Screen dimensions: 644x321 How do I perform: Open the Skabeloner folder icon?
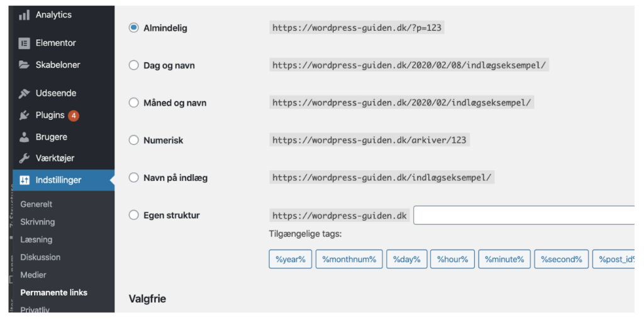point(25,65)
